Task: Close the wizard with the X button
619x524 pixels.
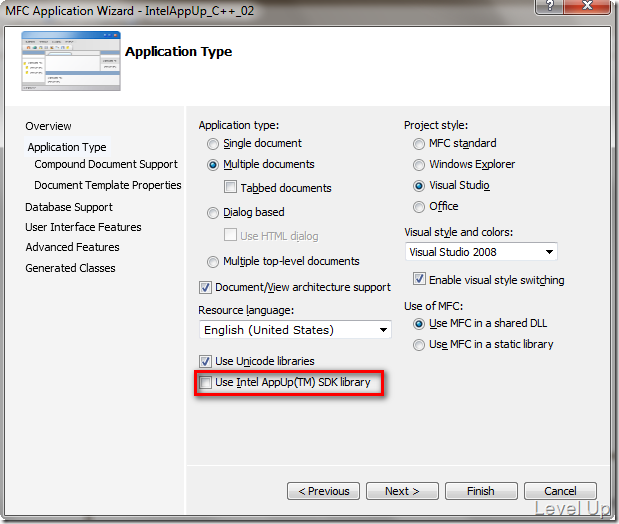Action: tap(587, 6)
